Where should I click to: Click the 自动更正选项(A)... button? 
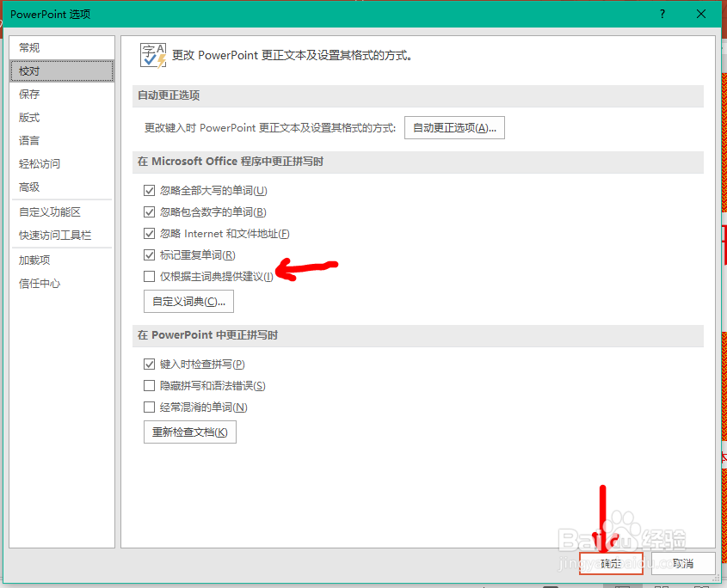pos(454,127)
